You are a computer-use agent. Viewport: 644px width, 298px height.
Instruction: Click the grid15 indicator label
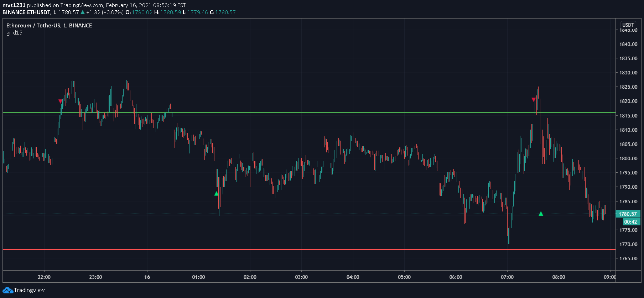click(x=14, y=33)
